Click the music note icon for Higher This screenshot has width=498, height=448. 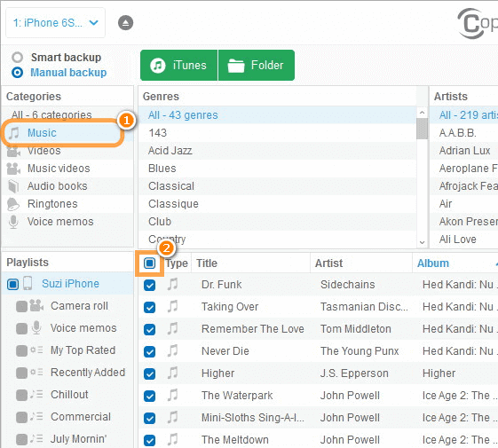click(172, 373)
